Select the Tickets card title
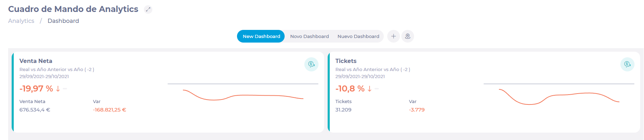The width and height of the screenshot is (644, 140). pos(346,61)
